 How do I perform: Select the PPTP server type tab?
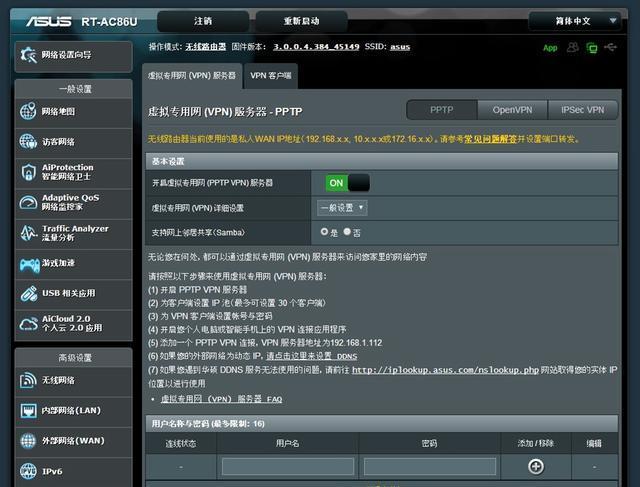(442, 110)
